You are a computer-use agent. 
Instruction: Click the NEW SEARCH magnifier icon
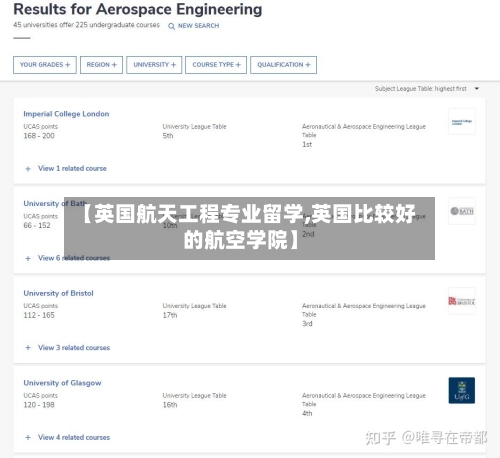(171, 26)
